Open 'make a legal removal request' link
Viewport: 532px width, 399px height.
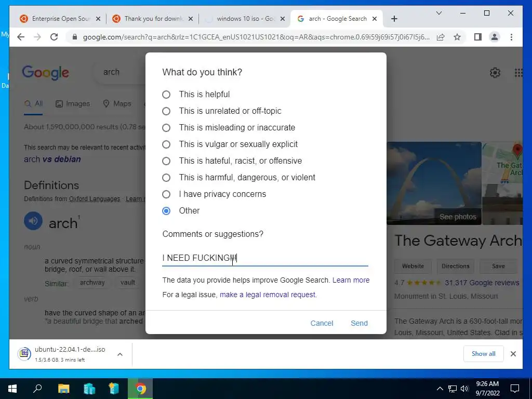[268, 295]
